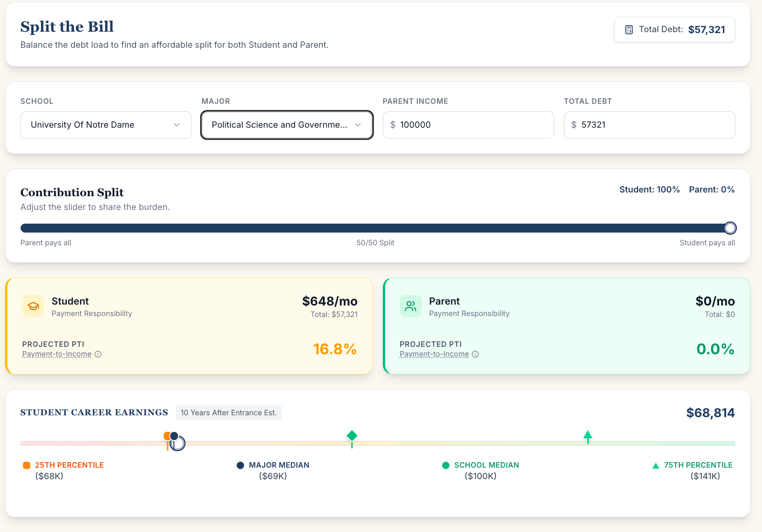Click the green triangle 75th percentile legend icon
The height and width of the screenshot is (532, 762).
pyautogui.click(x=656, y=465)
